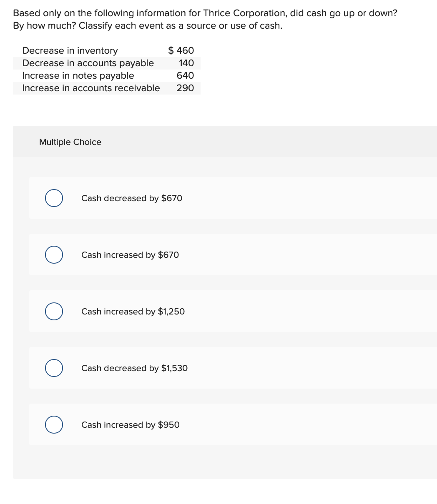Click the "Multiple Choice" header label
The image size is (437, 504).
pos(70,142)
